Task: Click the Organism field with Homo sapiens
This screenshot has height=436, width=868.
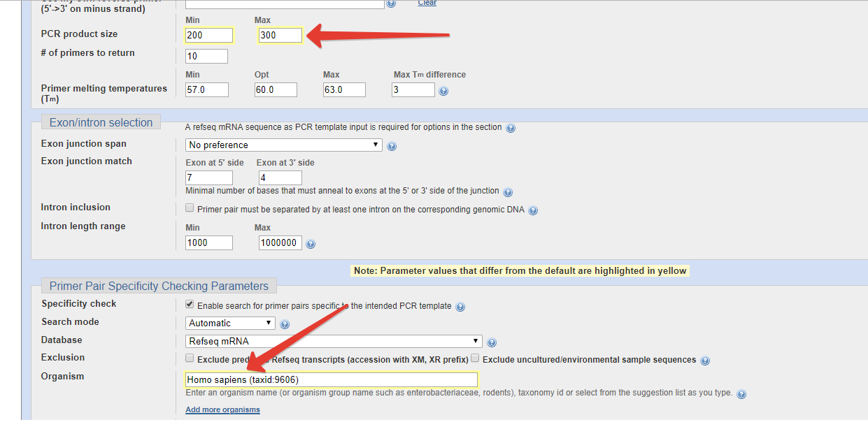Action: 332,379
